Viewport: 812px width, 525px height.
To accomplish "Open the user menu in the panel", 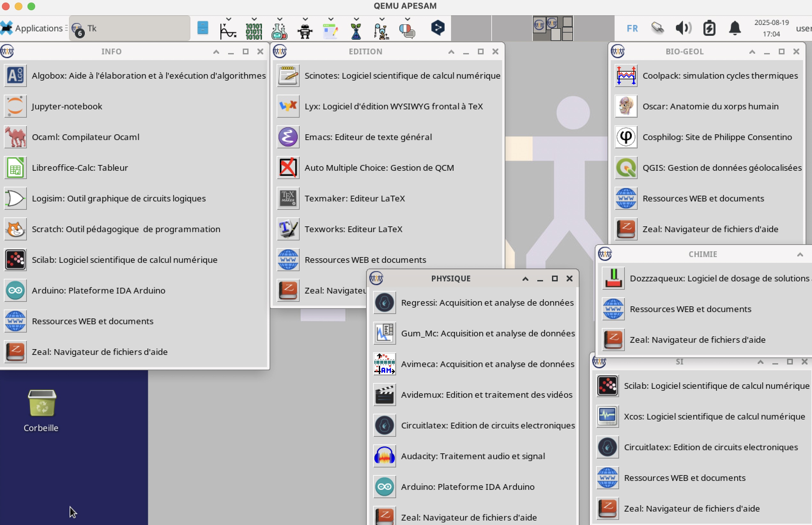I will pos(804,28).
